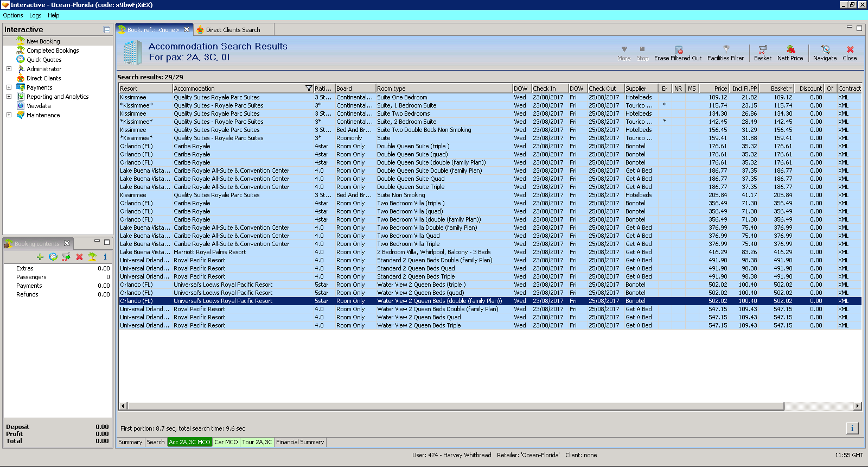Close the Booking contents panel tab
Image resolution: width=868 pixels, height=467 pixels.
point(67,243)
